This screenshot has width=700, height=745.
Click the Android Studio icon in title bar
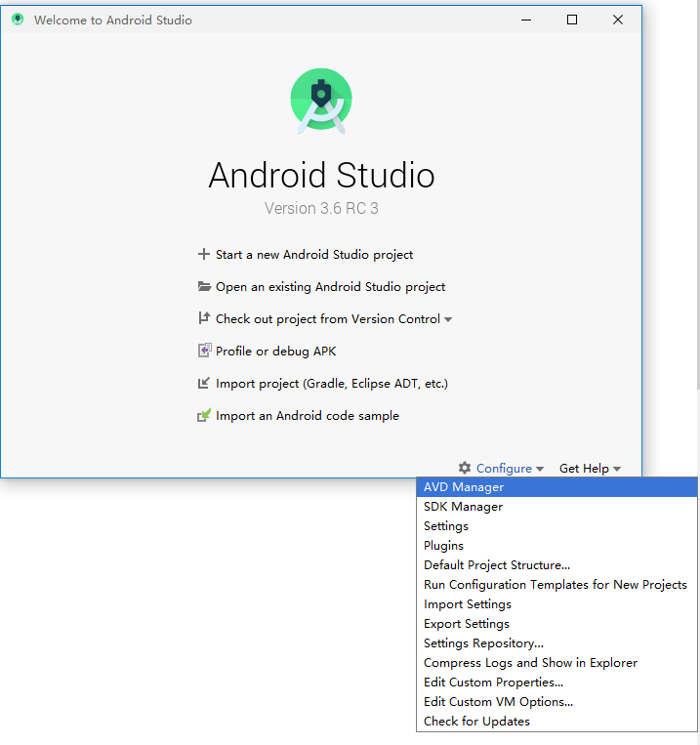tap(18, 20)
